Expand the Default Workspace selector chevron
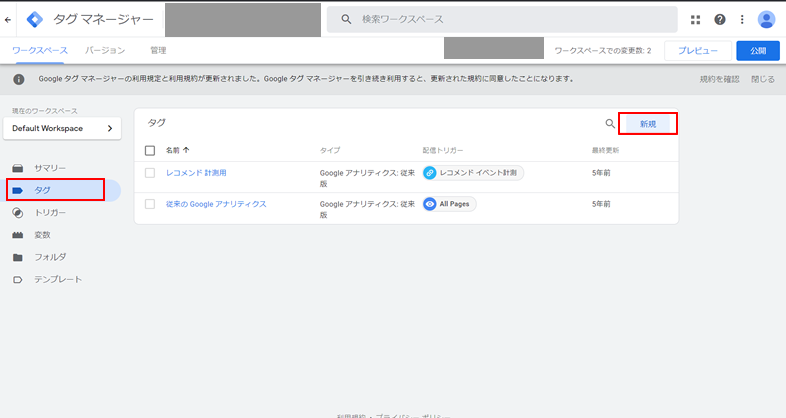The image size is (786, 418). point(110,128)
